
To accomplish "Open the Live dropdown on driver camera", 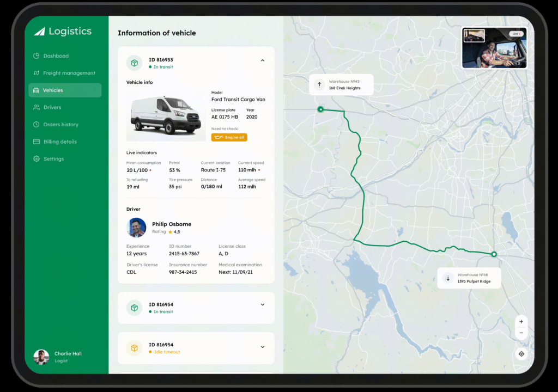I will point(515,34).
